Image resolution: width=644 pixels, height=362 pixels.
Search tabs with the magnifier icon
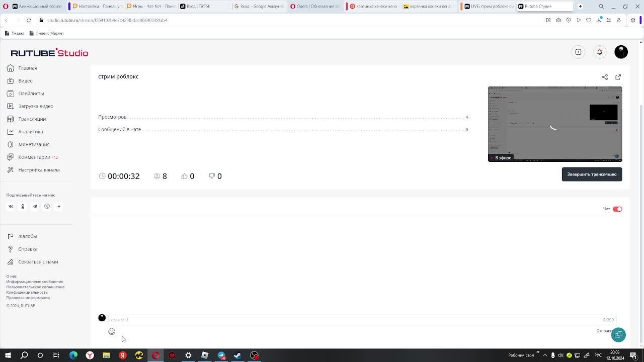601,7
